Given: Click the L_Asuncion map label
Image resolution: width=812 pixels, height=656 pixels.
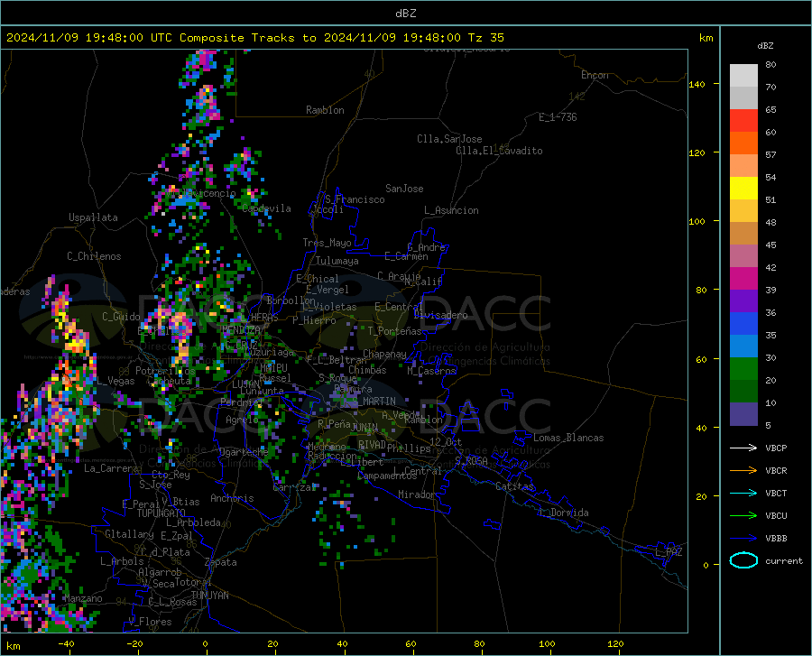Looking at the screenshot, I should click(x=451, y=210).
